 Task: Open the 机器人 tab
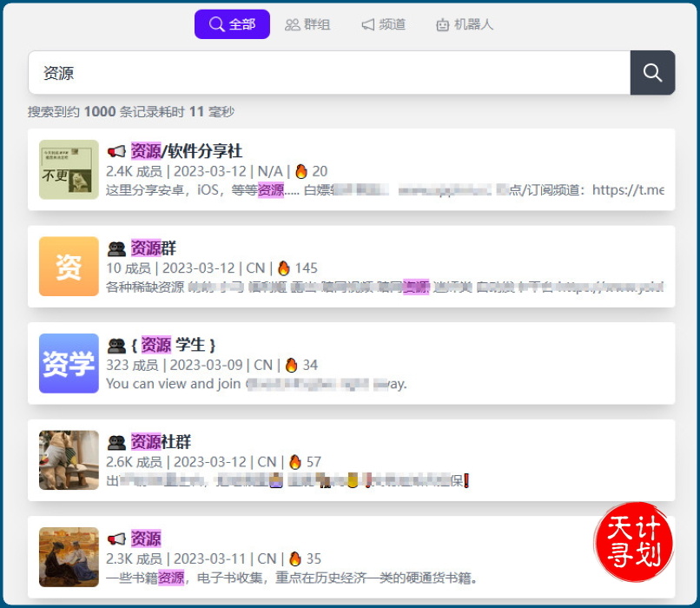465,24
